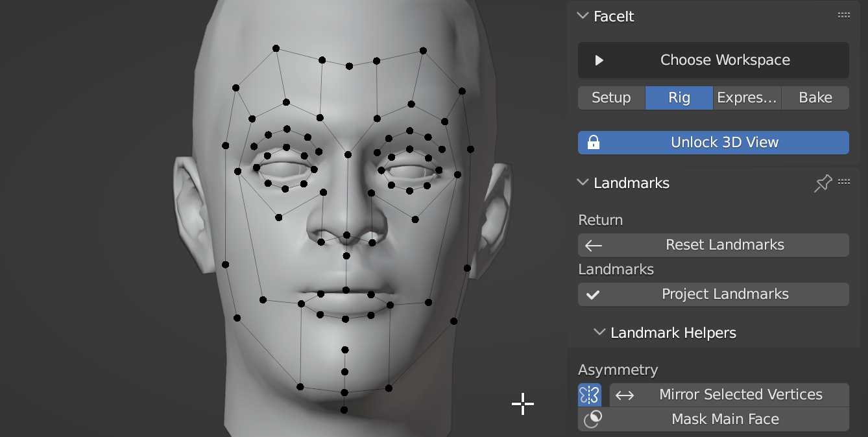Go to the Bake tab
The height and width of the screenshot is (437, 868).
[x=815, y=98]
